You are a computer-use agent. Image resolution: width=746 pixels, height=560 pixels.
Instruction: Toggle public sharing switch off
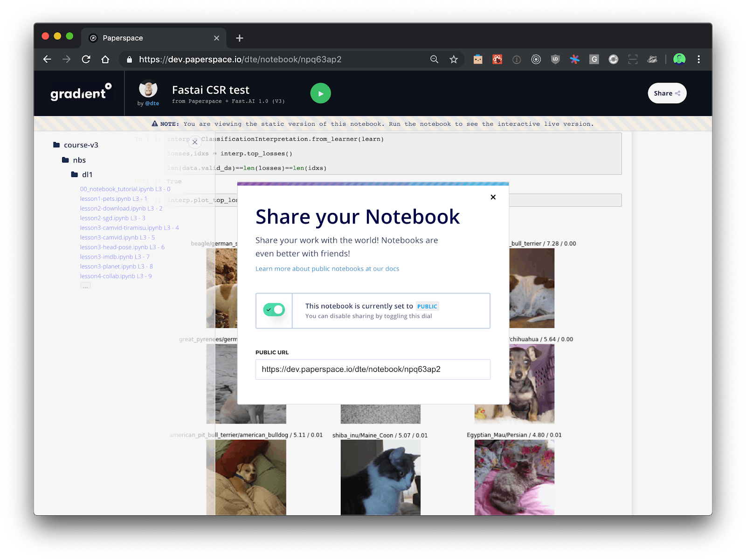[x=274, y=310]
